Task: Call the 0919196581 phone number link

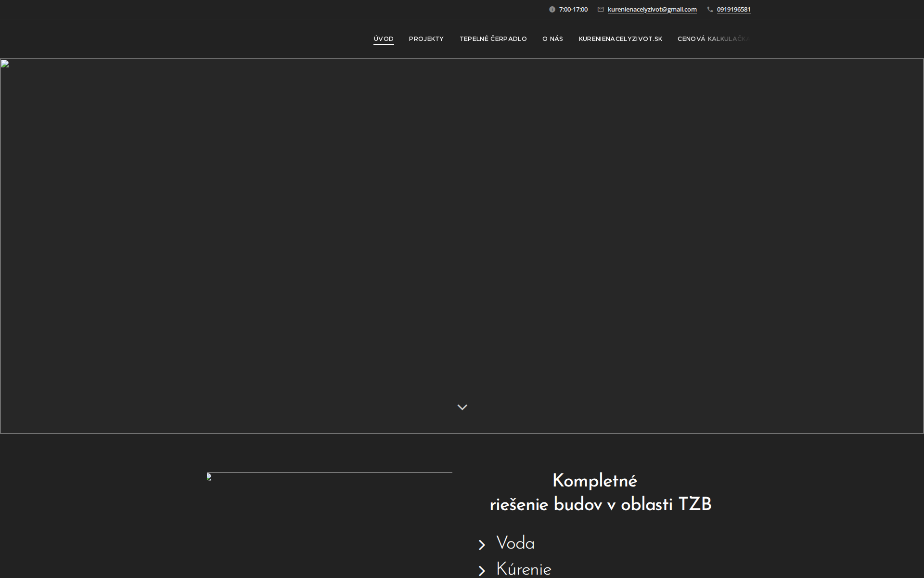Action: pyautogui.click(x=733, y=9)
